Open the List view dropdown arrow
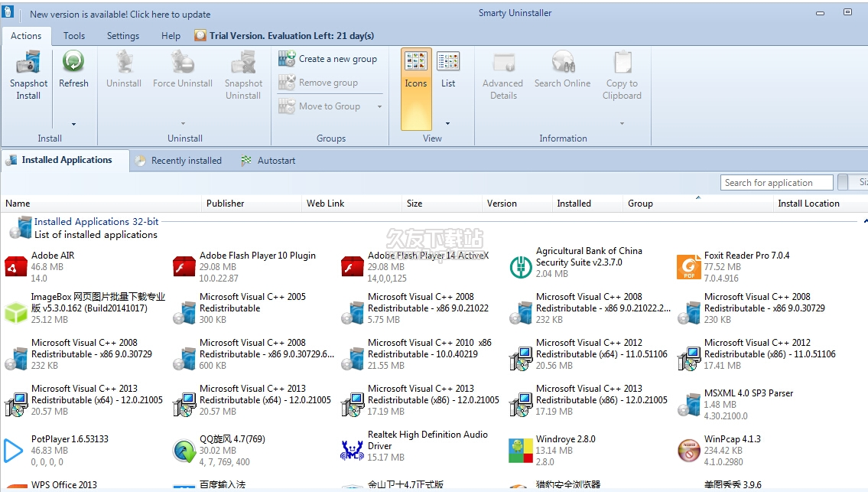This screenshot has height=492, width=868. (x=448, y=123)
